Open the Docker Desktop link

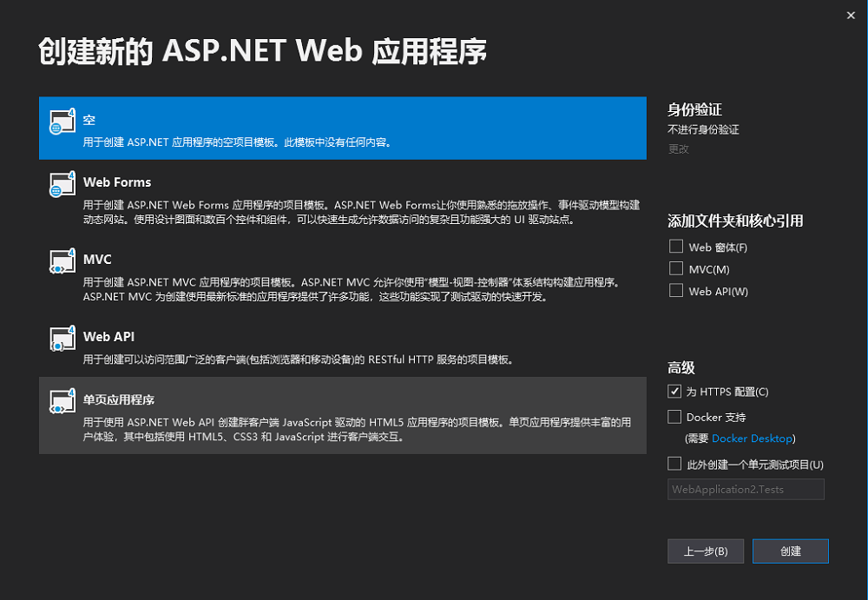(752, 438)
